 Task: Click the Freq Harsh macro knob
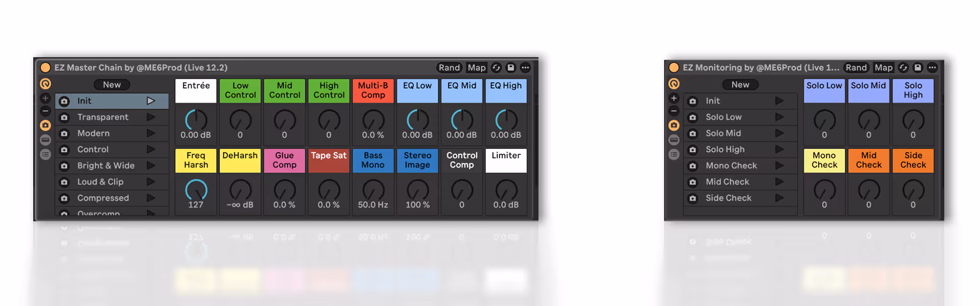pos(196,190)
